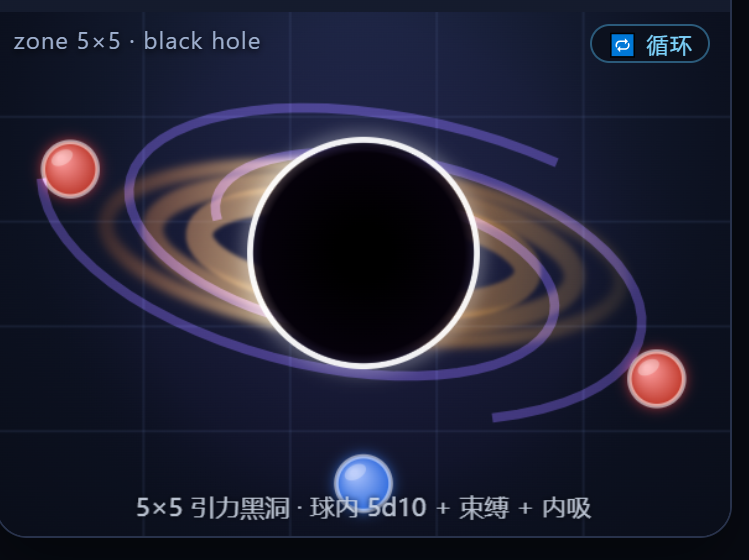Click the "内吸" effect word in the caption
The image size is (749, 560).
pyautogui.click(x=567, y=507)
